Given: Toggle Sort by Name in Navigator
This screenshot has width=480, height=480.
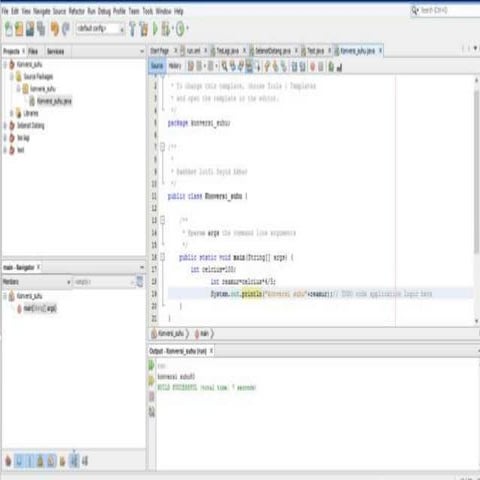Looking at the screenshot, I should point(74,461).
